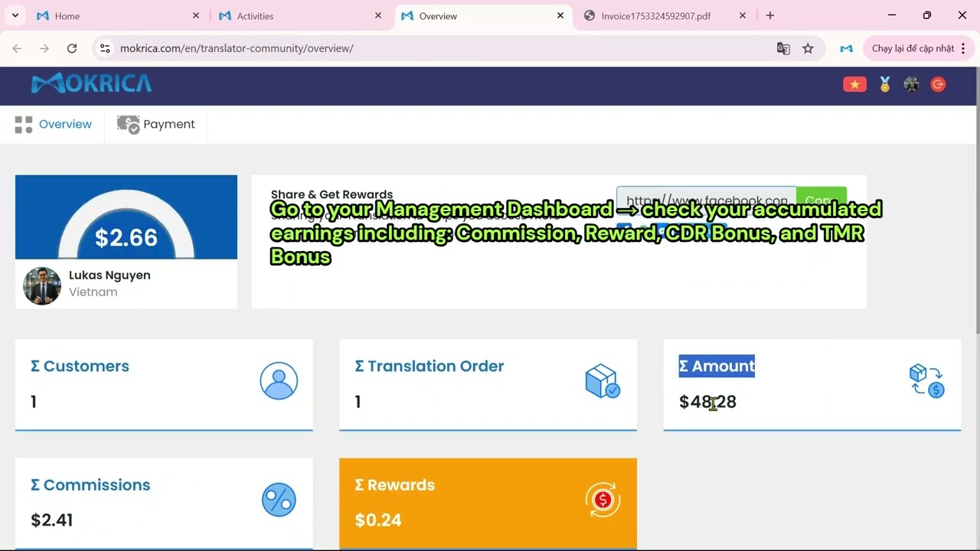
Task: Click the Share & Get Rewards heading
Action: click(x=332, y=194)
